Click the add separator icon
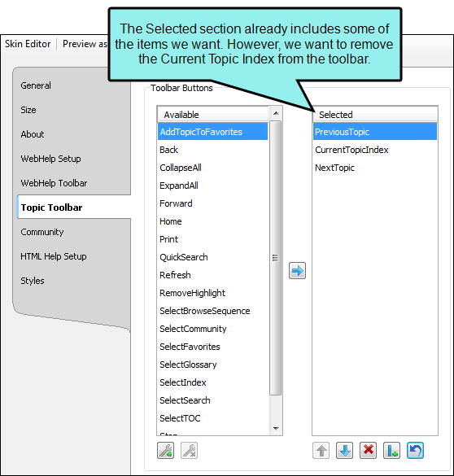The width and height of the screenshot is (454, 476). coord(391,450)
